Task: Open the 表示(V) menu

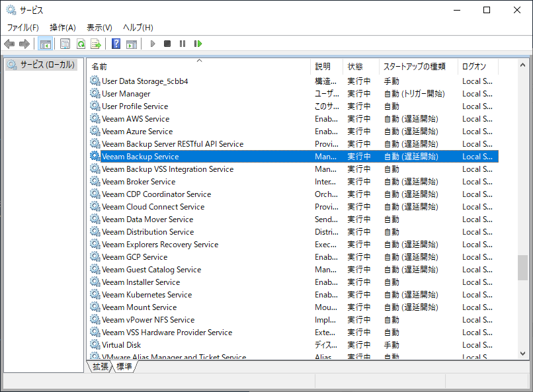Action: pyautogui.click(x=99, y=28)
